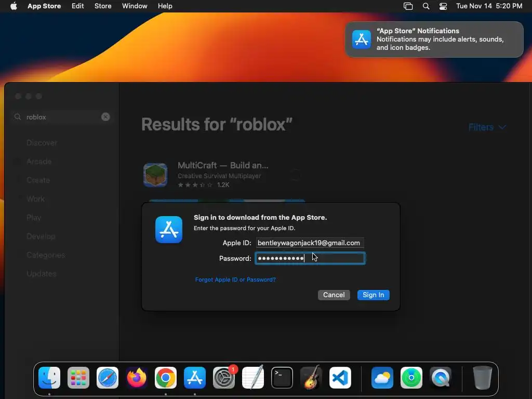Open System Settings from the Dock
This screenshot has height=399, width=532.
(x=224, y=378)
